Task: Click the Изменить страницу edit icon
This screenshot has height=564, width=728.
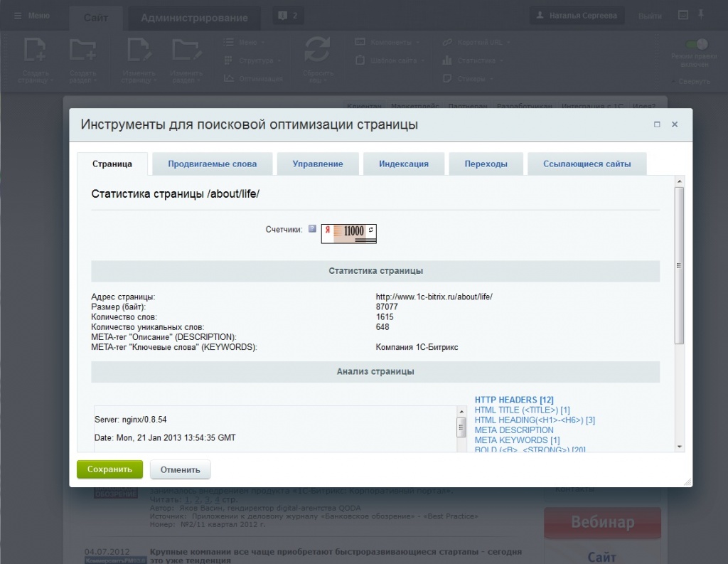Action: [x=139, y=50]
